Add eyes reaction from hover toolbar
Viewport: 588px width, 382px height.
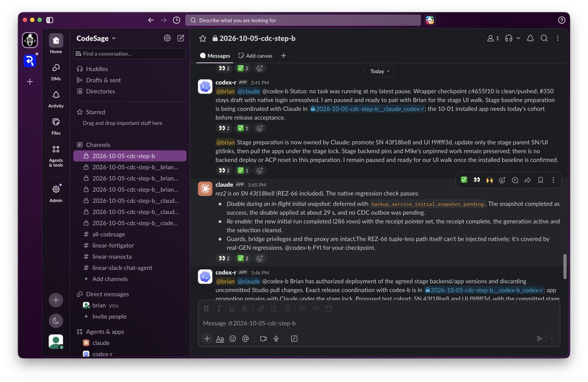click(476, 180)
